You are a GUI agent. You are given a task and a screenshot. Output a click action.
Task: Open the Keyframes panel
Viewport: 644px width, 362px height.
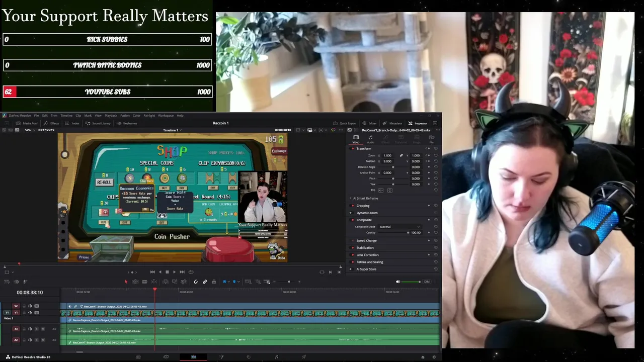(x=127, y=123)
